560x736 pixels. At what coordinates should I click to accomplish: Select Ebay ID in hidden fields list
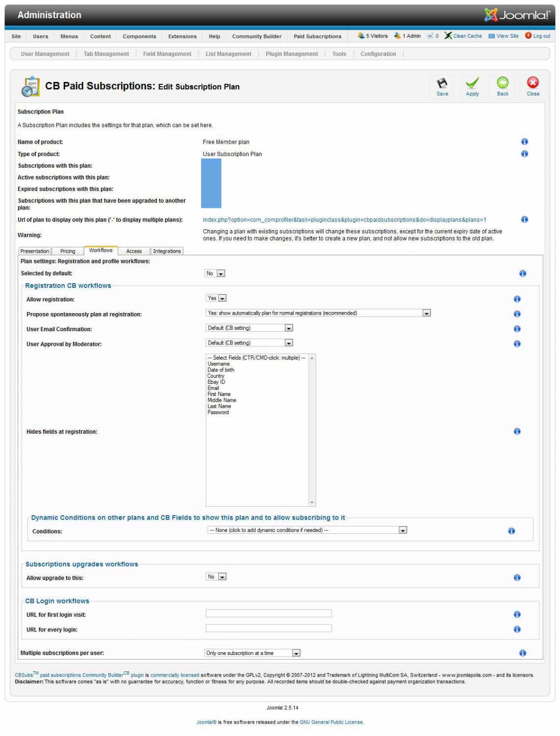(x=216, y=382)
